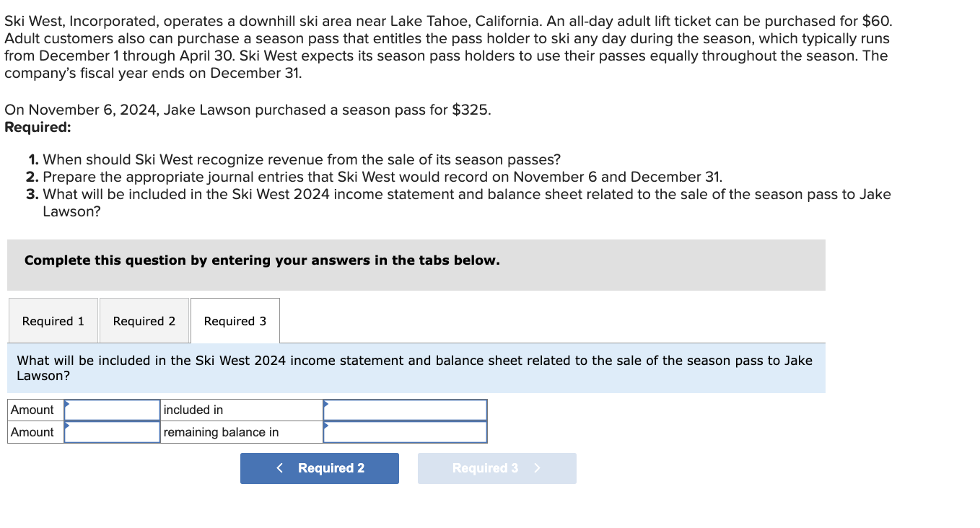The image size is (980, 528).
Task: Switch to the Required 2 tab
Action: [x=144, y=320]
